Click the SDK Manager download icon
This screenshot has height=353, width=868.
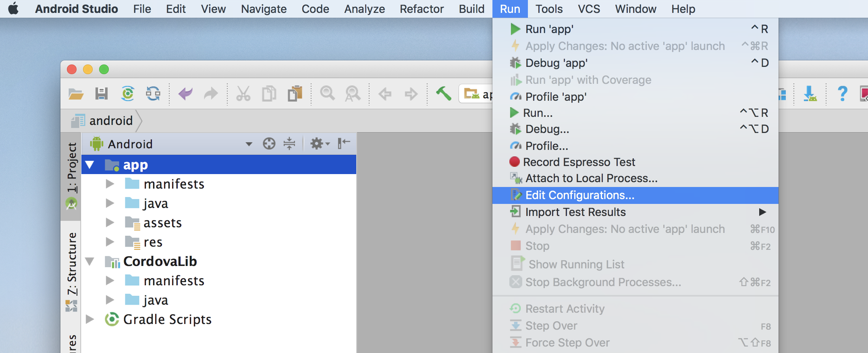810,94
